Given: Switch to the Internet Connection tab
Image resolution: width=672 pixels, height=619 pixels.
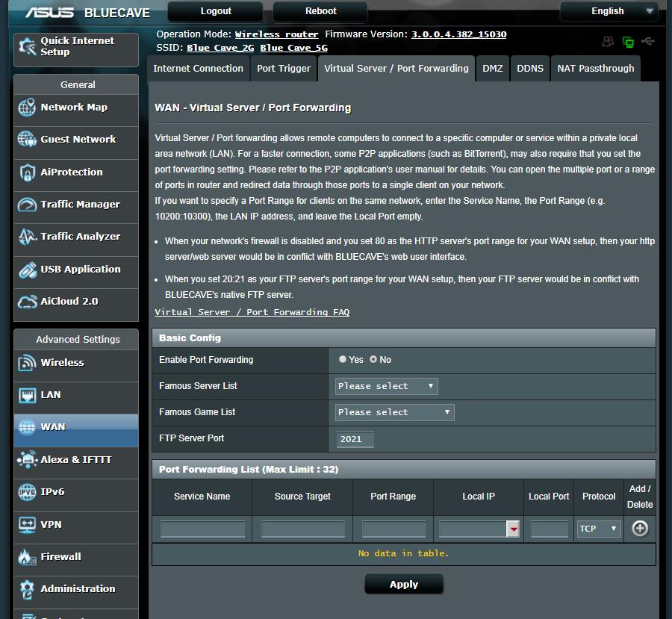Looking at the screenshot, I should (198, 69).
